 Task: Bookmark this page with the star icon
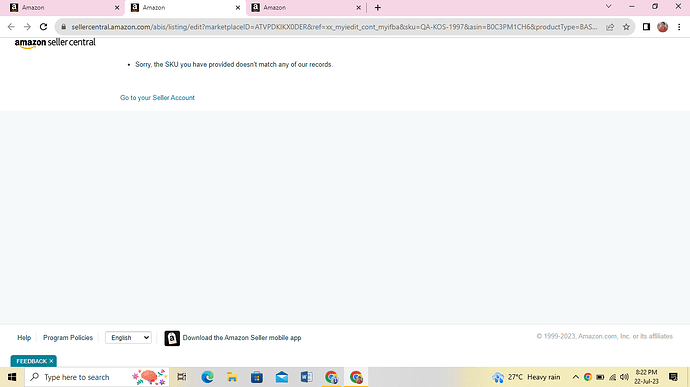(626, 27)
